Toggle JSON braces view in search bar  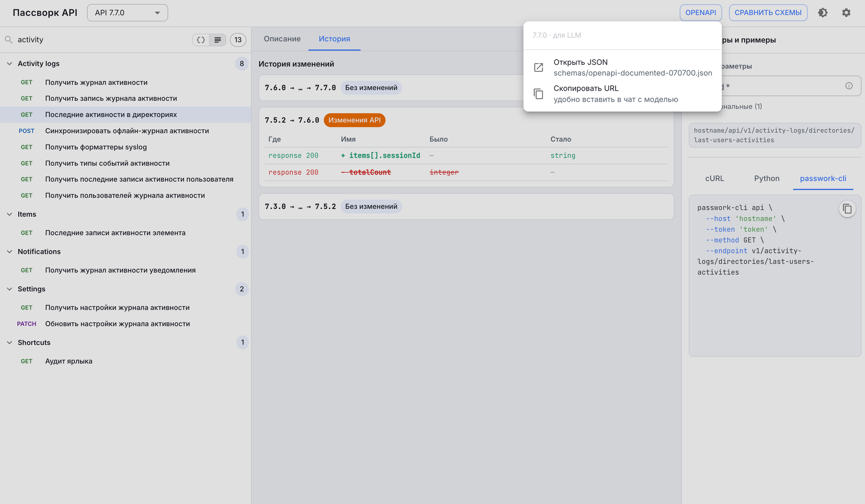coord(201,40)
